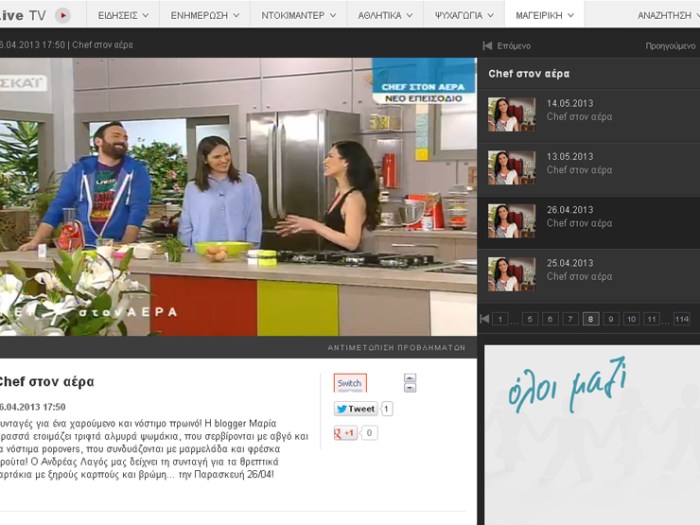
Task: Click the ΑΝΤΙΜΕΤΩΠΙΣΗ ΠΡΟΒΛΗΜΑΤΩΝ link
Action: click(x=396, y=348)
